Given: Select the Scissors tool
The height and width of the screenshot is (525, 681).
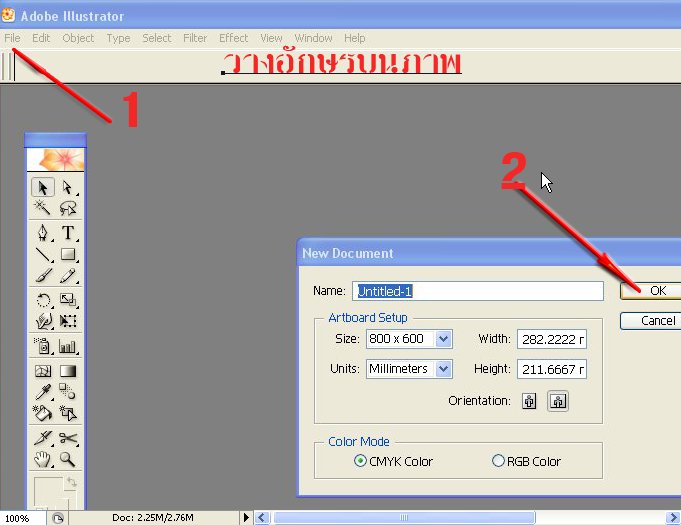Looking at the screenshot, I should [x=67, y=438].
